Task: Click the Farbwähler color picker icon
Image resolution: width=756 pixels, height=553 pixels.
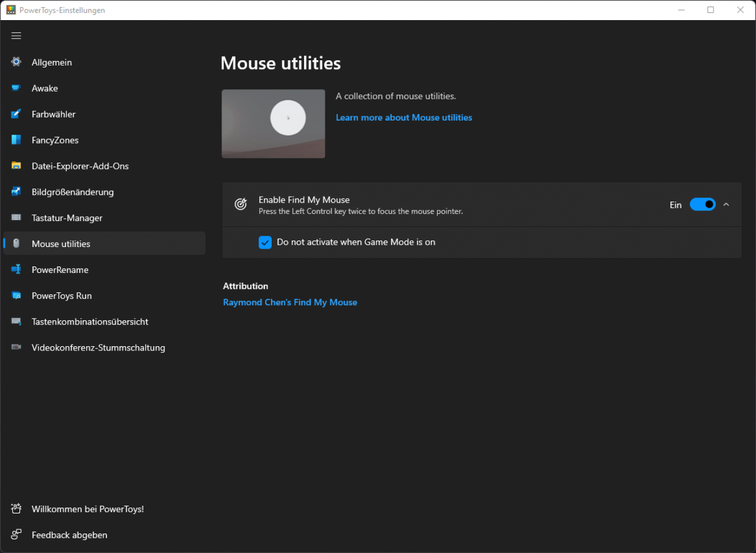Action: tap(16, 114)
